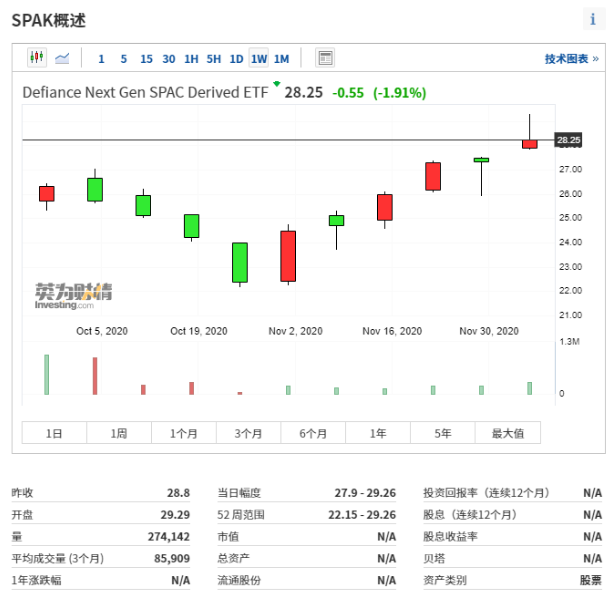Click the 贝塔 row label
Viewport: 610px width, 594px height.
(x=434, y=558)
